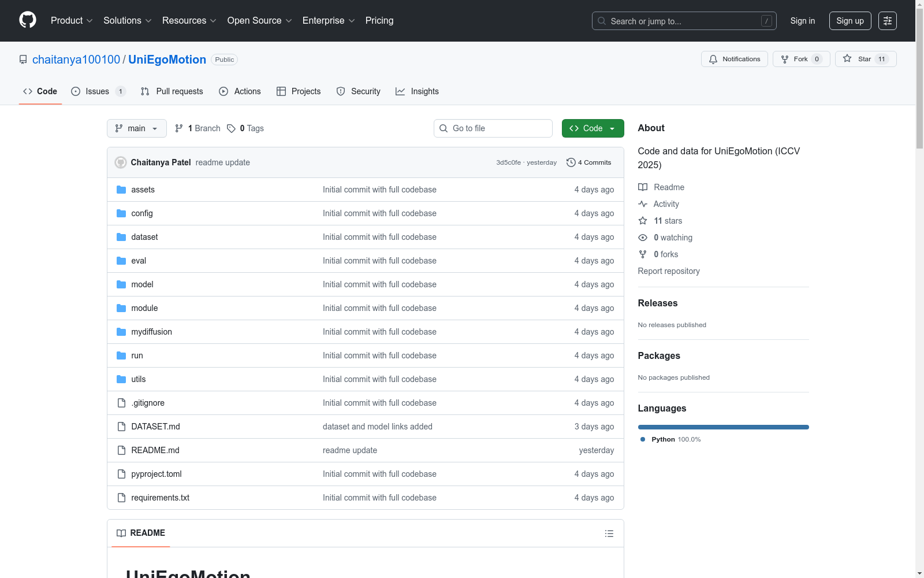924x578 pixels.
Task: Switch to the Code tab
Action: [x=40, y=91]
